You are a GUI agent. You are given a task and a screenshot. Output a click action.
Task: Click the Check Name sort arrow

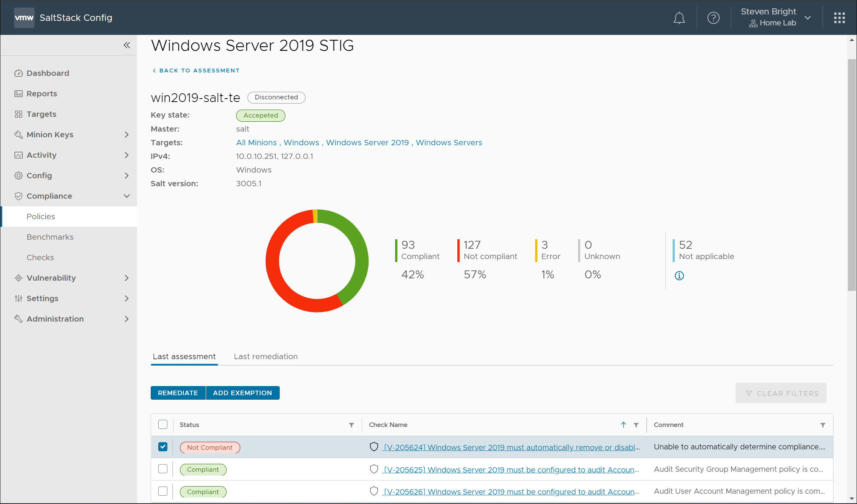(x=624, y=425)
